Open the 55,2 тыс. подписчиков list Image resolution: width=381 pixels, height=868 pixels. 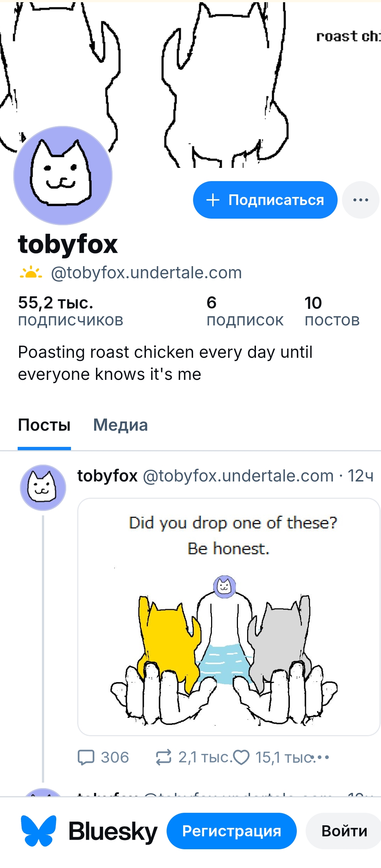tap(70, 311)
